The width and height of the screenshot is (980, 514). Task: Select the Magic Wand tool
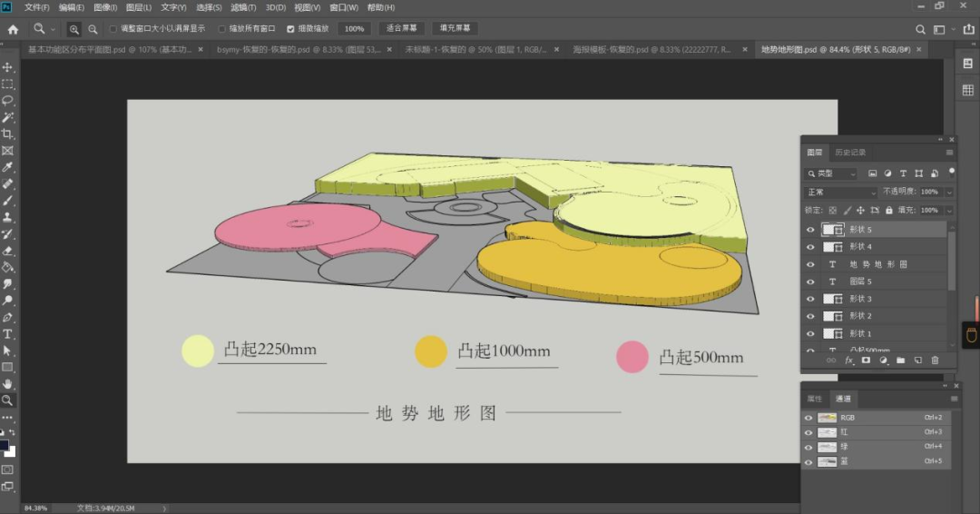[7, 117]
